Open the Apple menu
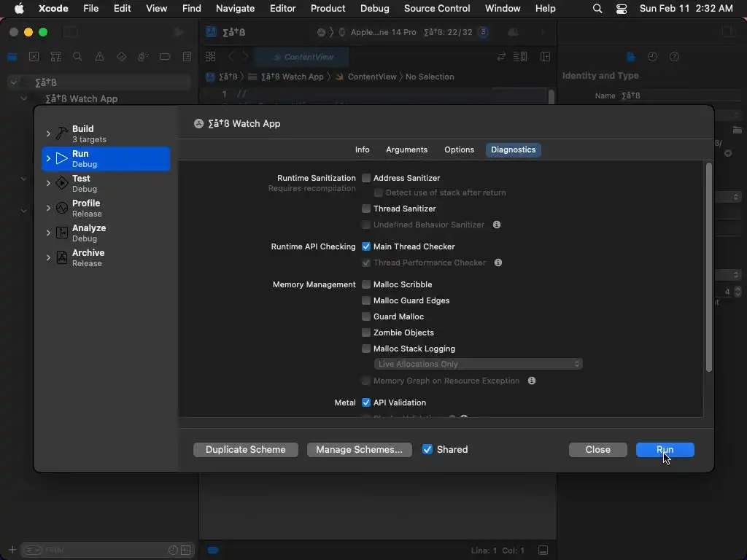This screenshot has width=747, height=560. tap(18, 9)
